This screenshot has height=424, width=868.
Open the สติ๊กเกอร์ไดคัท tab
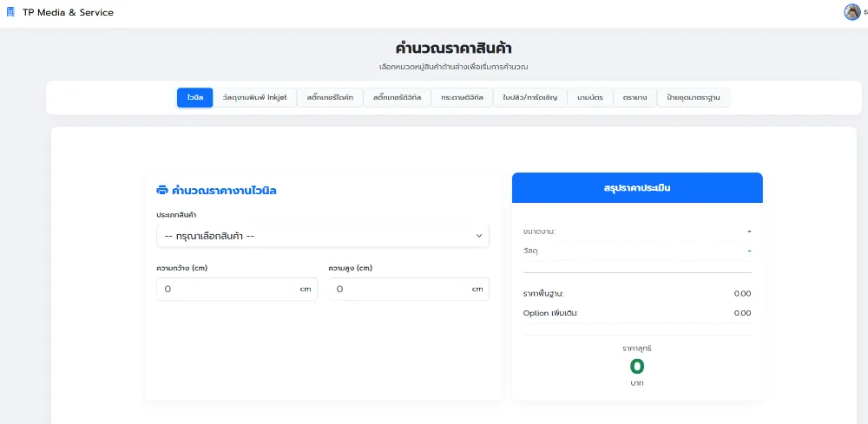point(330,98)
